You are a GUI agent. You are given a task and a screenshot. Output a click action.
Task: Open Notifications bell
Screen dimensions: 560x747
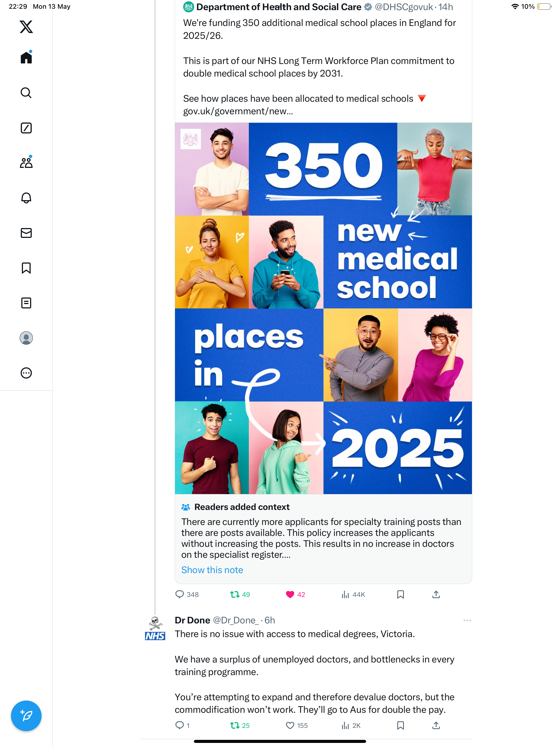(x=26, y=198)
